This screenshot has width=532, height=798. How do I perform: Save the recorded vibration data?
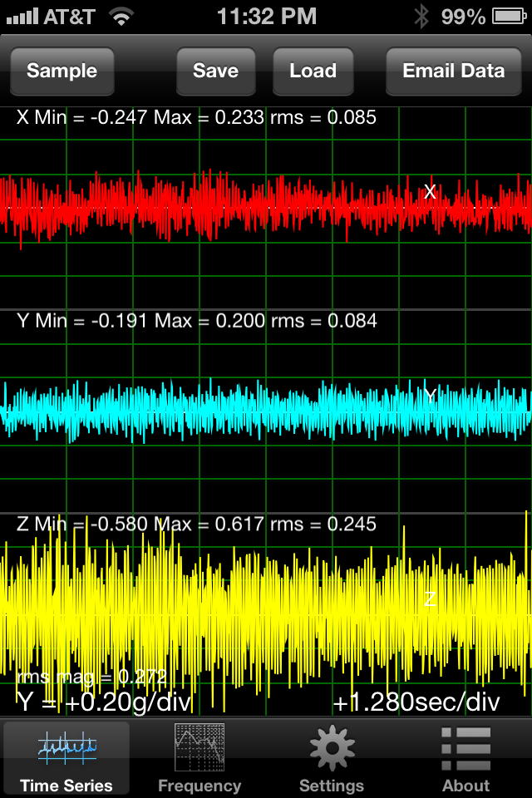coord(215,71)
